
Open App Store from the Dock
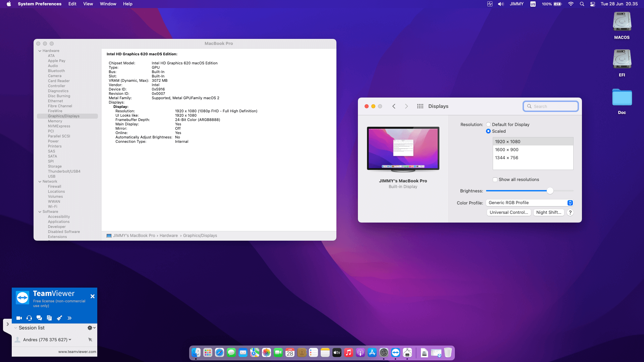(372, 353)
